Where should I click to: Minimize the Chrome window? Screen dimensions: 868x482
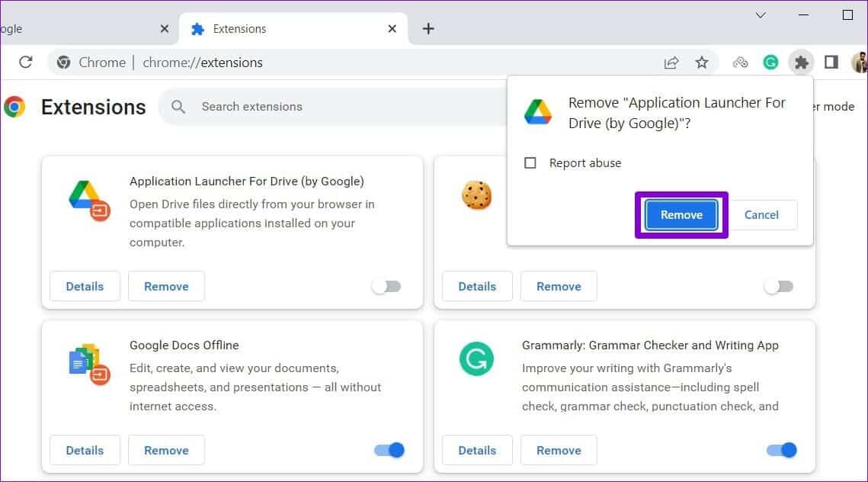coord(804,15)
